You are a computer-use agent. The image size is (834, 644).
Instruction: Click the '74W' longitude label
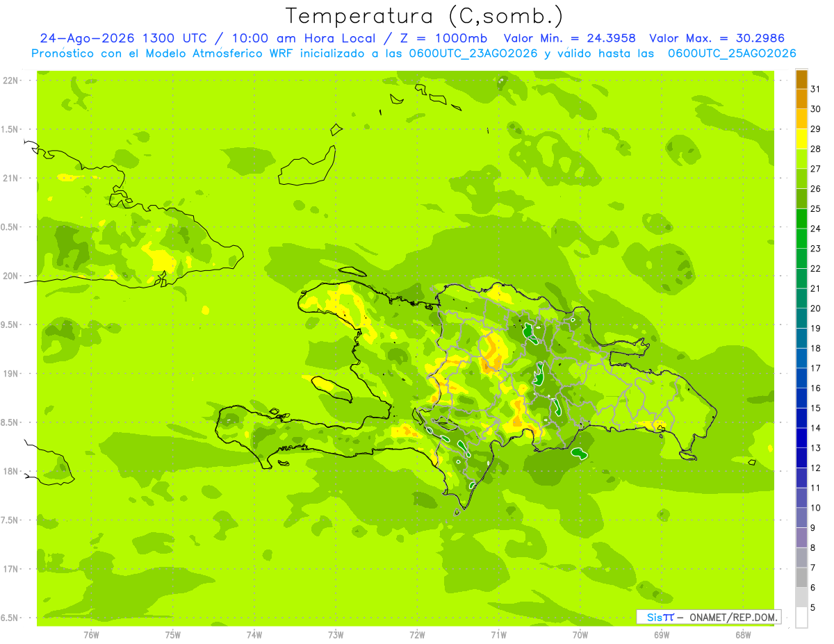[254, 635]
